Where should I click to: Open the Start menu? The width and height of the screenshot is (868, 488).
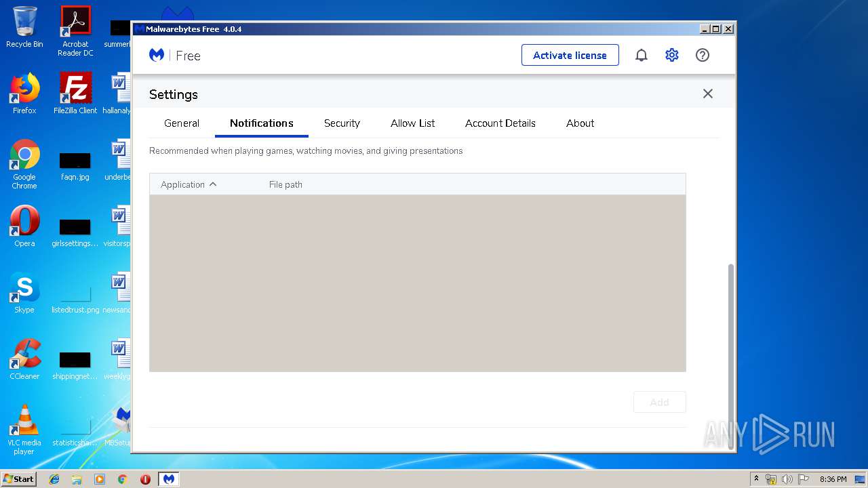(19, 479)
